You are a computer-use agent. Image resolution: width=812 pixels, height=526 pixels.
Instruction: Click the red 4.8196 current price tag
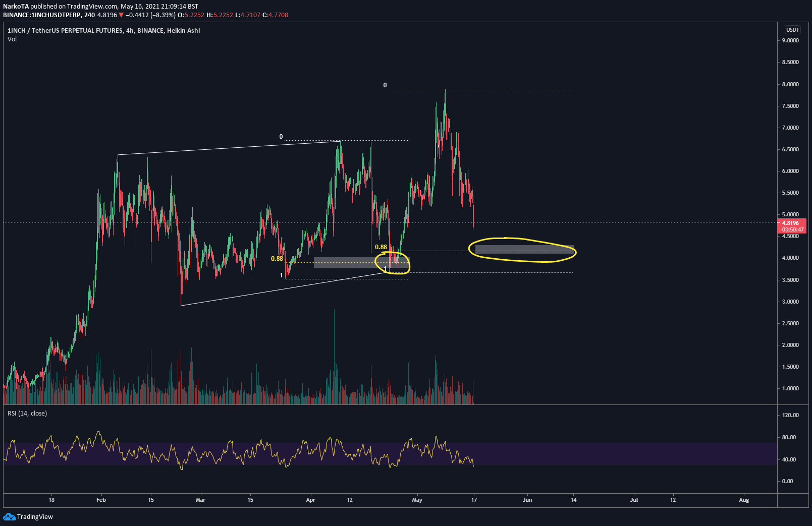pyautogui.click(x=791, y=225)
